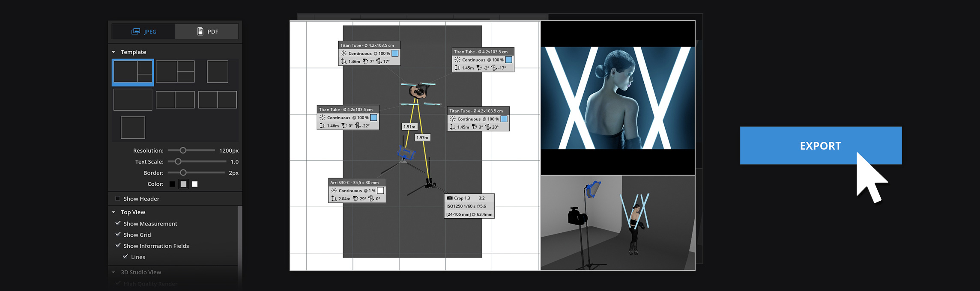Untick Show Grid option

[118, 235]
